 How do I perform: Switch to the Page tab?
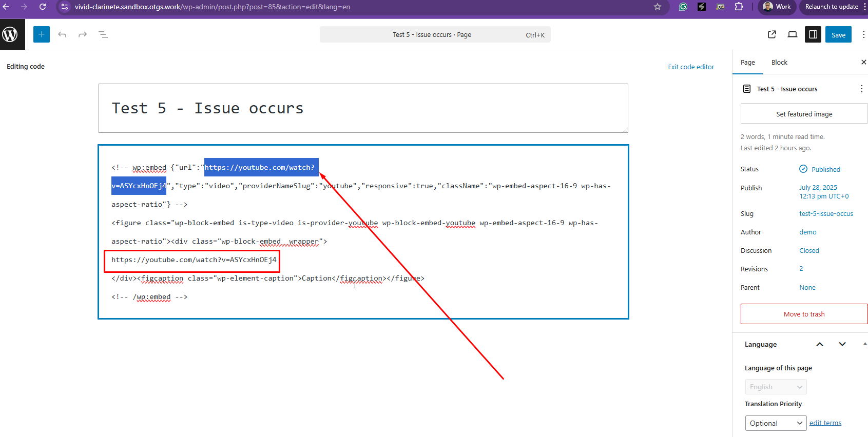(x=747, y=63)
